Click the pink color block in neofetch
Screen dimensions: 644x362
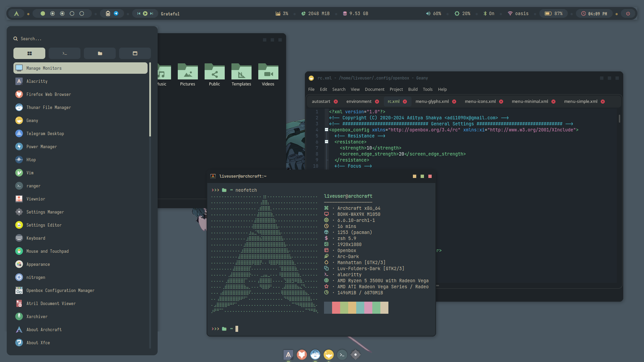(x=368, y=308)
